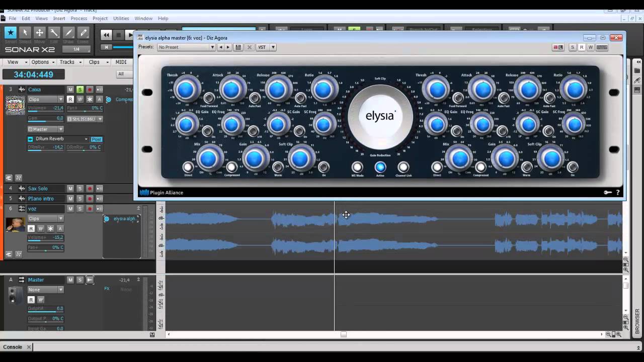Open the track view Options menu

43,62
